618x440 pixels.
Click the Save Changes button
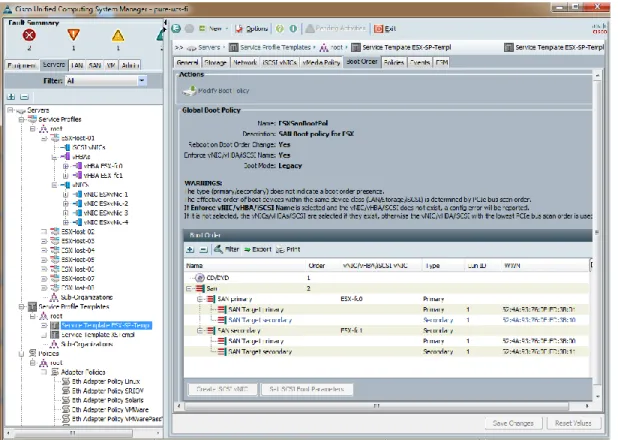[x=513, y=423]
